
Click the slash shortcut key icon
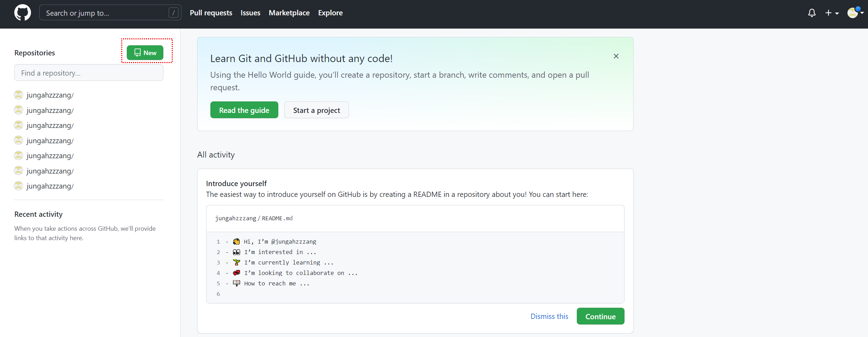pyautogui.click(x=173, y=13)
